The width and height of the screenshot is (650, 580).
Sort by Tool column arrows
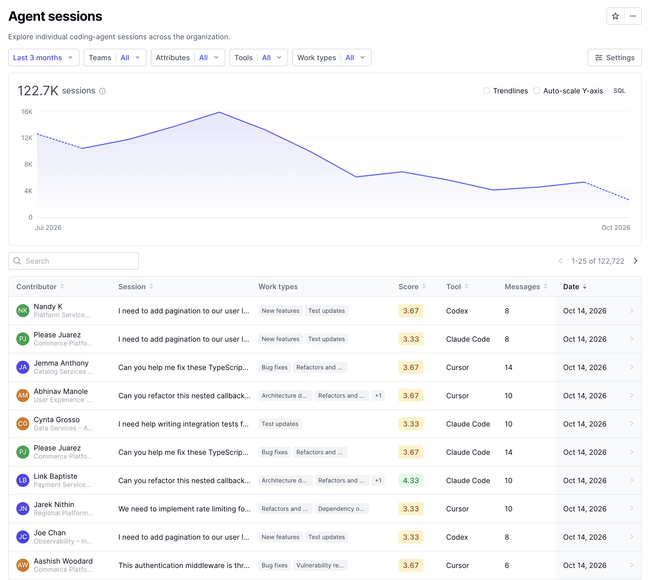(x=467, y=286)
